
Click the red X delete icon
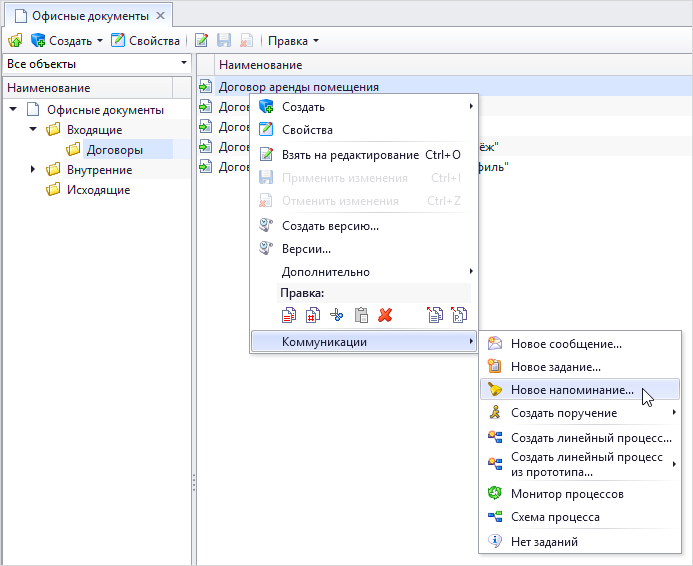click(385, 316)
